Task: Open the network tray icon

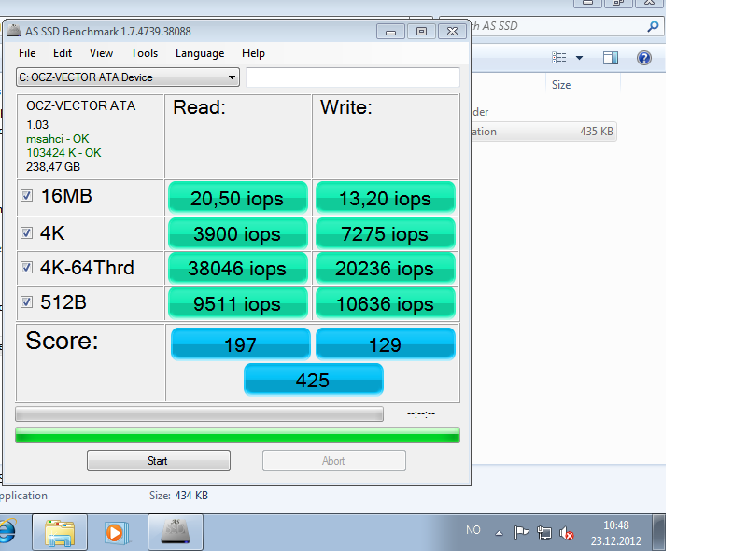Action: [x=544, y=533]
